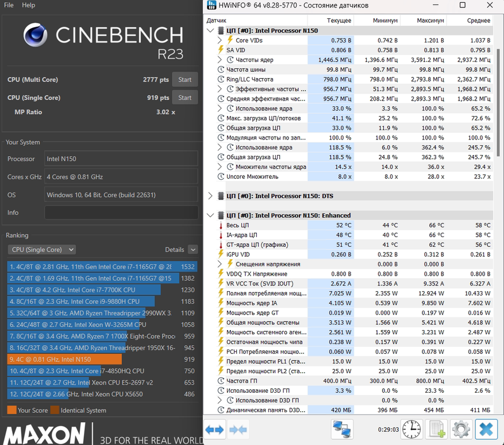Select ranking entry Intel Core i7-7700K CPU
504x445 pixels.
click(102, 290)
